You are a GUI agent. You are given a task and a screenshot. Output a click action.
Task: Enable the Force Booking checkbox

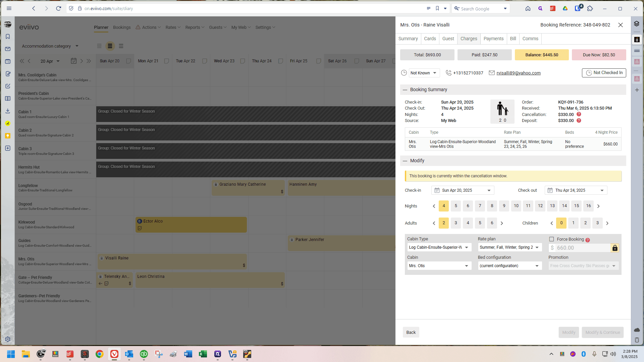click(x=551, y=239)
